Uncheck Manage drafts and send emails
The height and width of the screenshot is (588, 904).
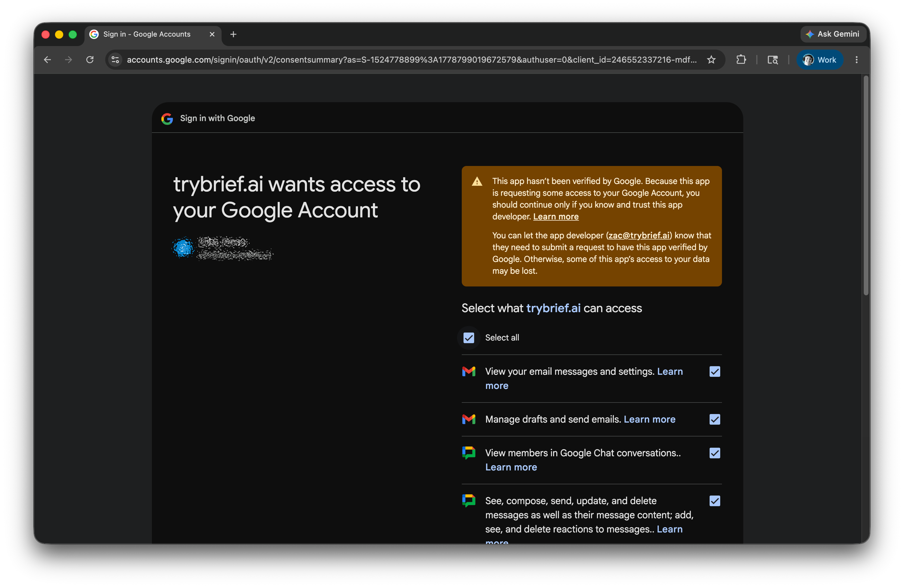click(x=714, y=419)
